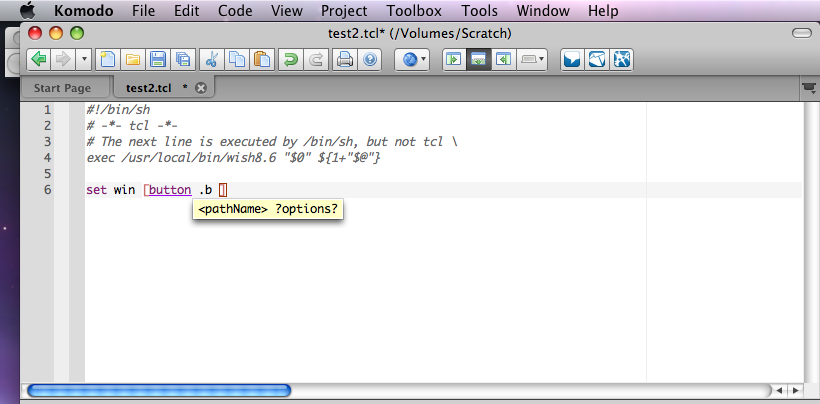The height and width of the screenshot is (404, 820).
Task: Toggle the bottom pane visibility button
Action: (479, 59)
